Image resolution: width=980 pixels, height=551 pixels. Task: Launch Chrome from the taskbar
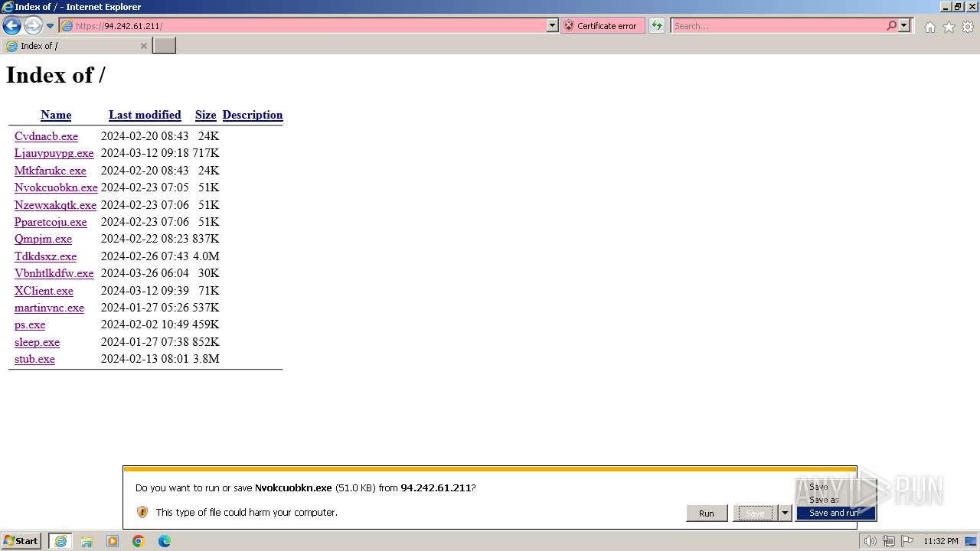coord(138,541)
